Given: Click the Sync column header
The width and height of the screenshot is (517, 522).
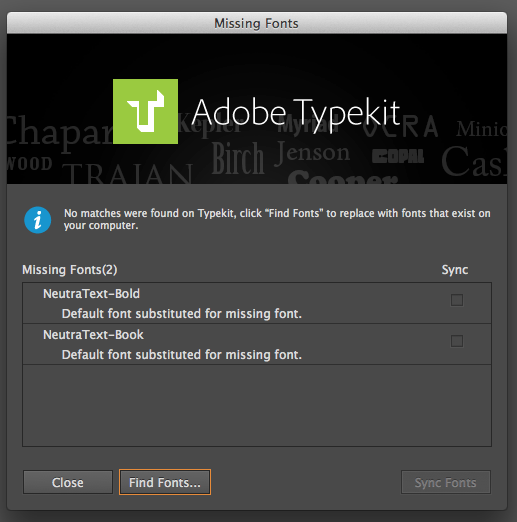Looking at the screenshot, I should point(455,269).
